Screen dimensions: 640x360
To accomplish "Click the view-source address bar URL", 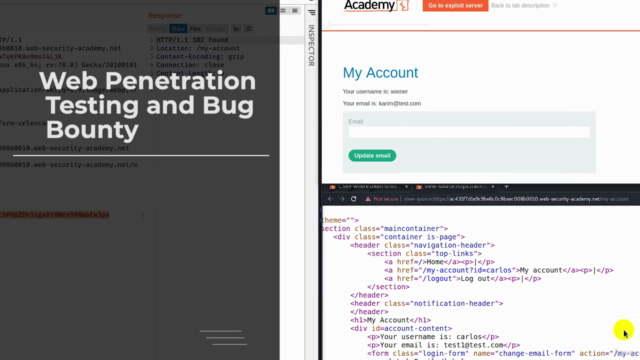I will [x=516, y=199].
